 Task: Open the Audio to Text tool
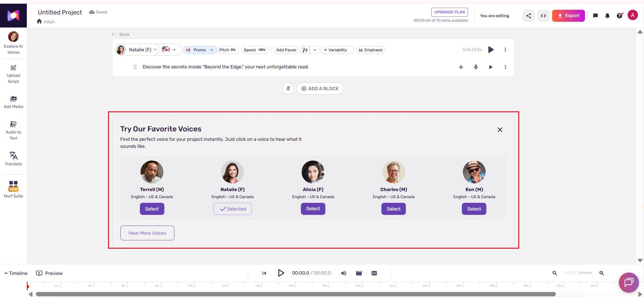13,130
